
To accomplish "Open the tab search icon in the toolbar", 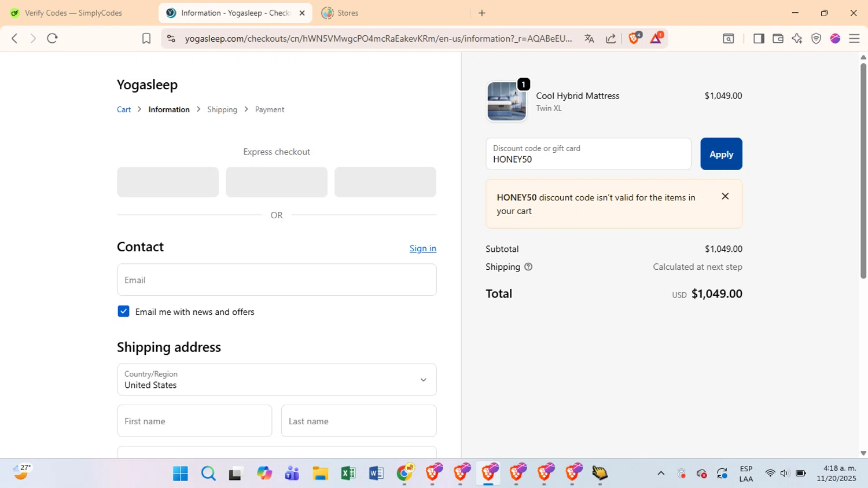I will click(x=729, y=38).
